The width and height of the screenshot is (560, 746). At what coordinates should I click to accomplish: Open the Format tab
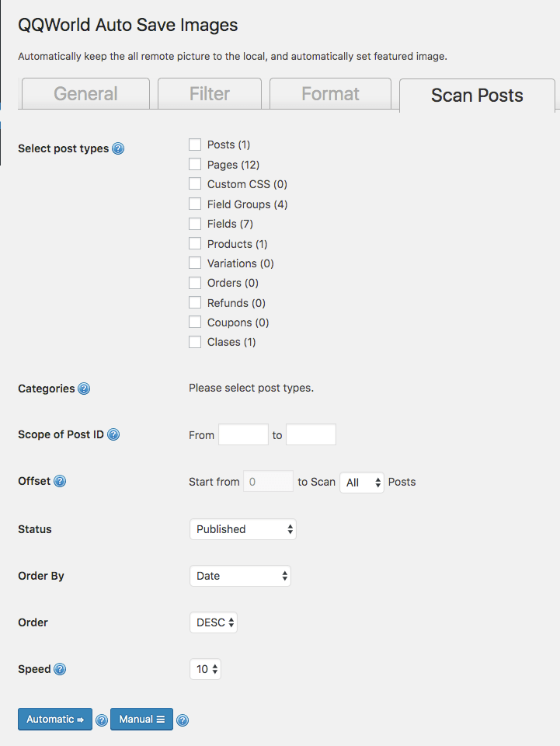coord(330,94)
